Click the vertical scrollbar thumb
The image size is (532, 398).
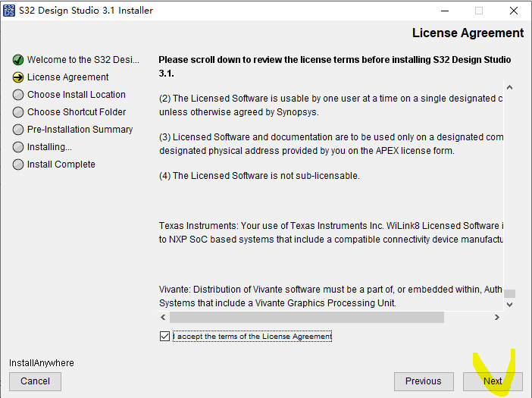coord(509,293)
